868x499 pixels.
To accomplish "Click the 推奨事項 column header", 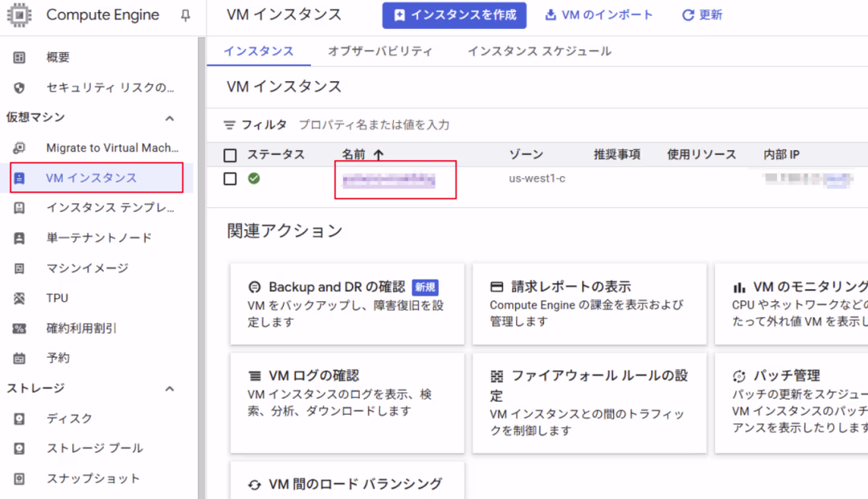I will click(616, 154).
